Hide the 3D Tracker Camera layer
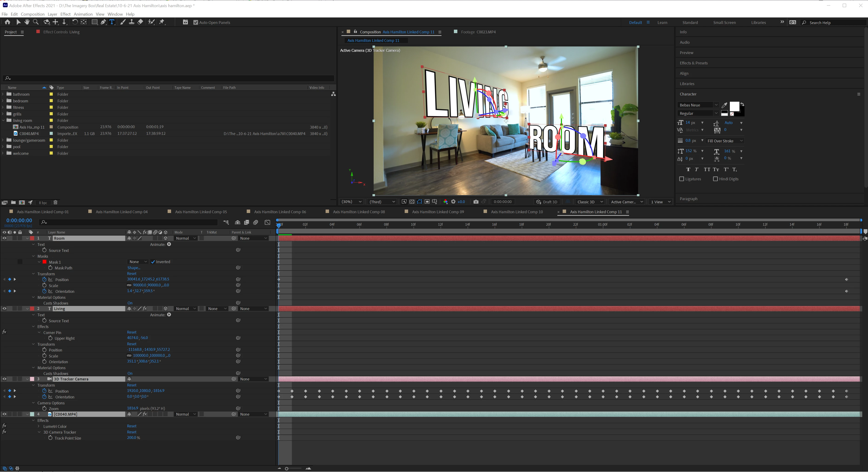Image resolution: width=868 pixels, height=472 pixels. (x=4, y=379)
